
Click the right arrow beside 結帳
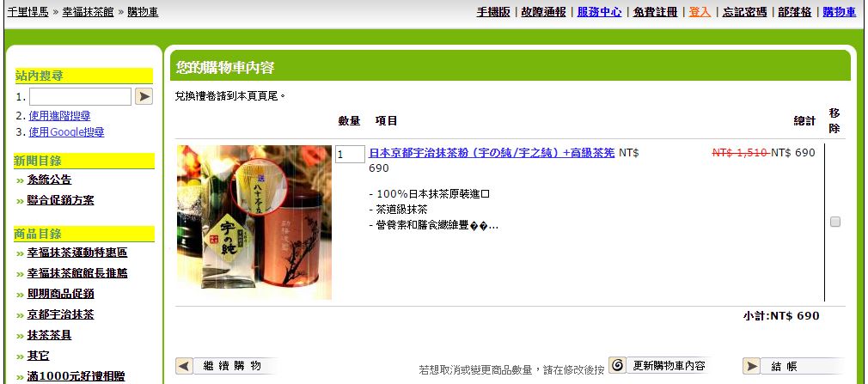[x=751, y=366]
